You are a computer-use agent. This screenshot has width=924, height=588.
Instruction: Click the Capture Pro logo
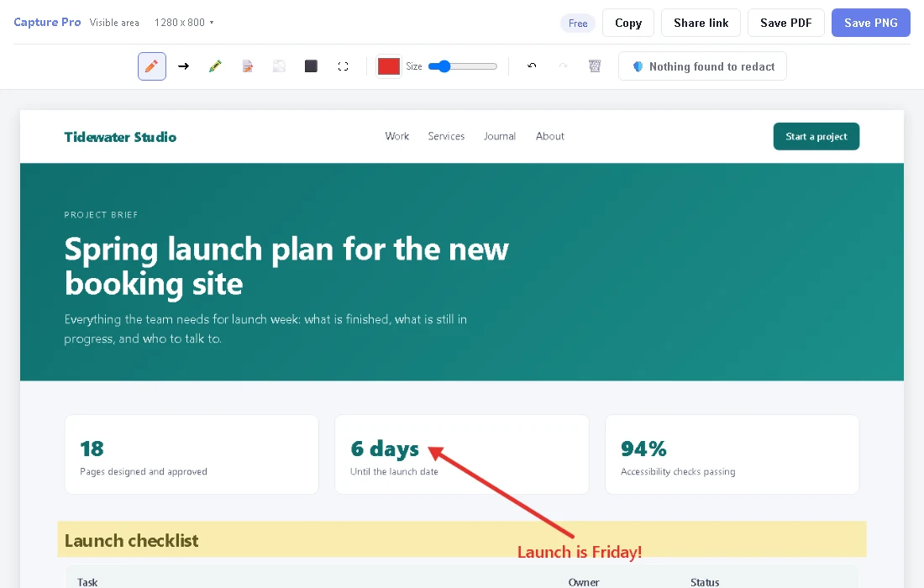(x=47, y=23)
